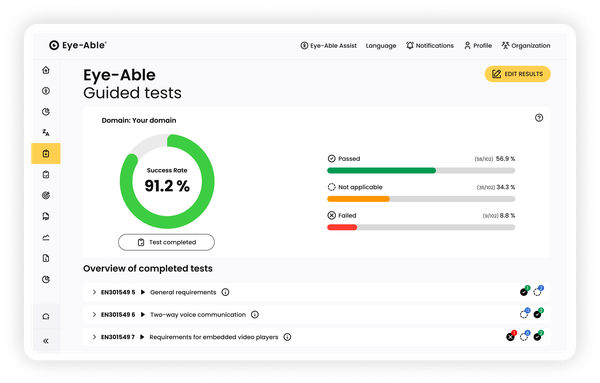Click passed checkmark badge in embedded video players row
This screenshot has height=383, width=600.
coord(538,336)
